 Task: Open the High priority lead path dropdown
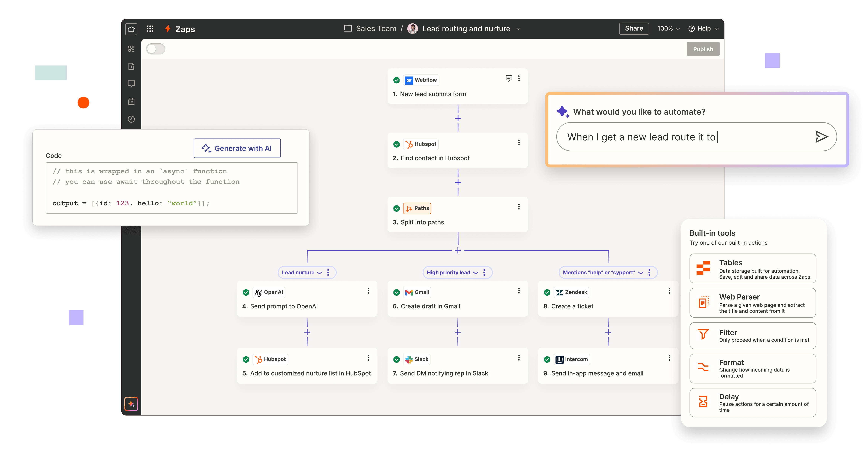click(475, 273)
